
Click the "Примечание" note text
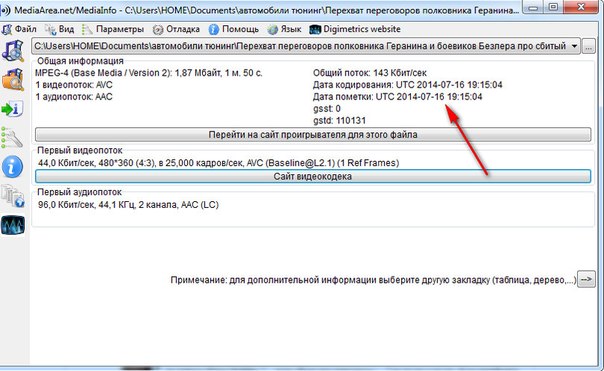(373, 280)
